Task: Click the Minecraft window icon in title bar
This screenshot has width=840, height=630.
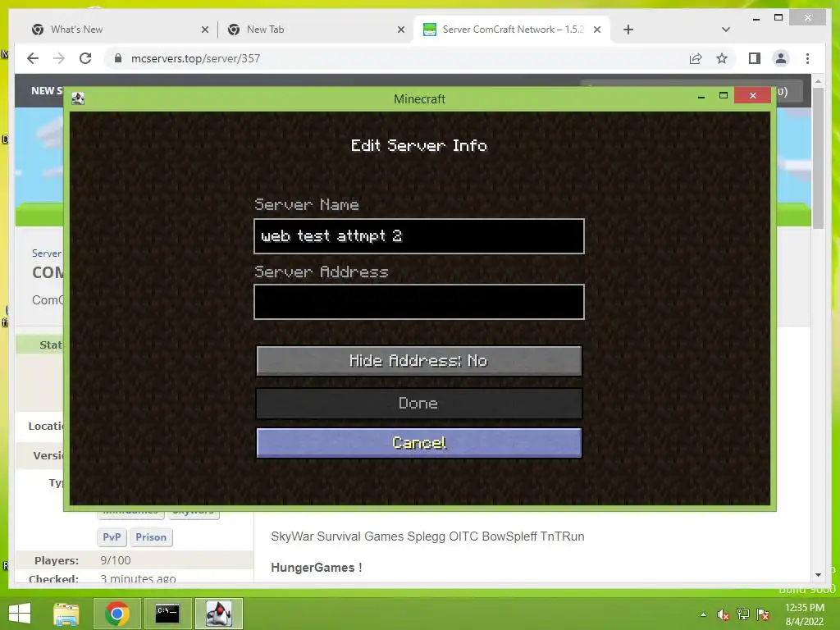Action: 78,98
